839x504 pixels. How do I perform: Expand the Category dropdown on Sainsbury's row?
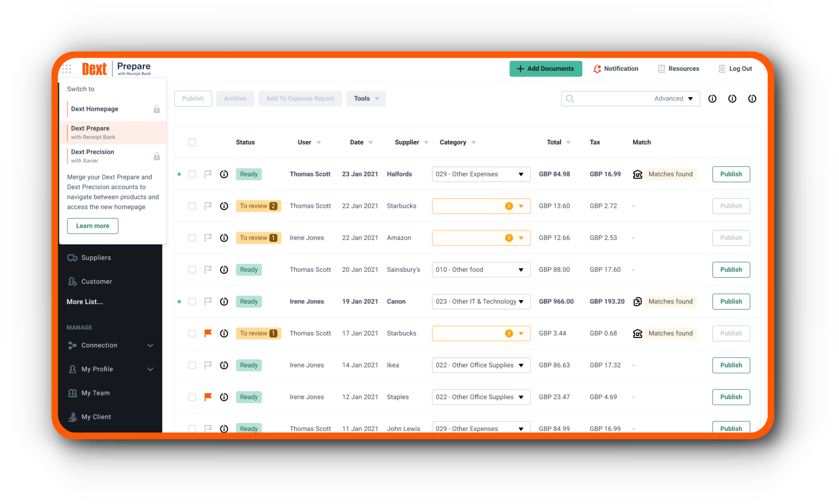521,269
